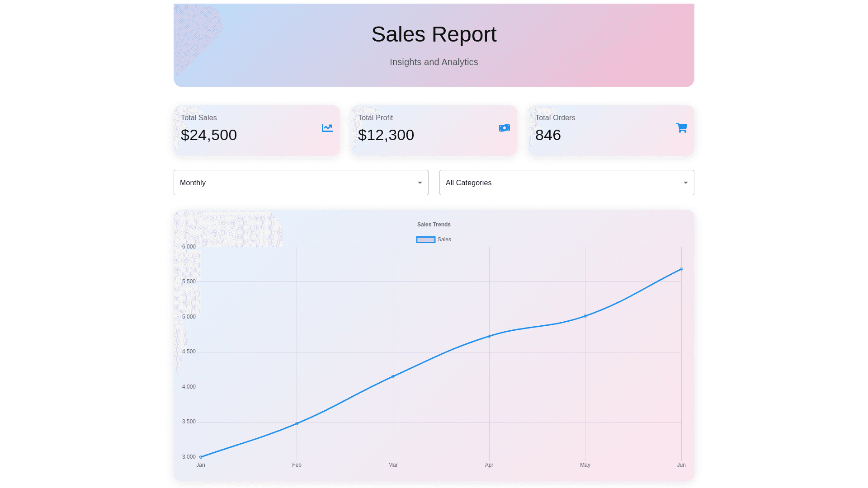Click the Apr data point on chart
The image size is (868, 488).
(x=489, y=336)
